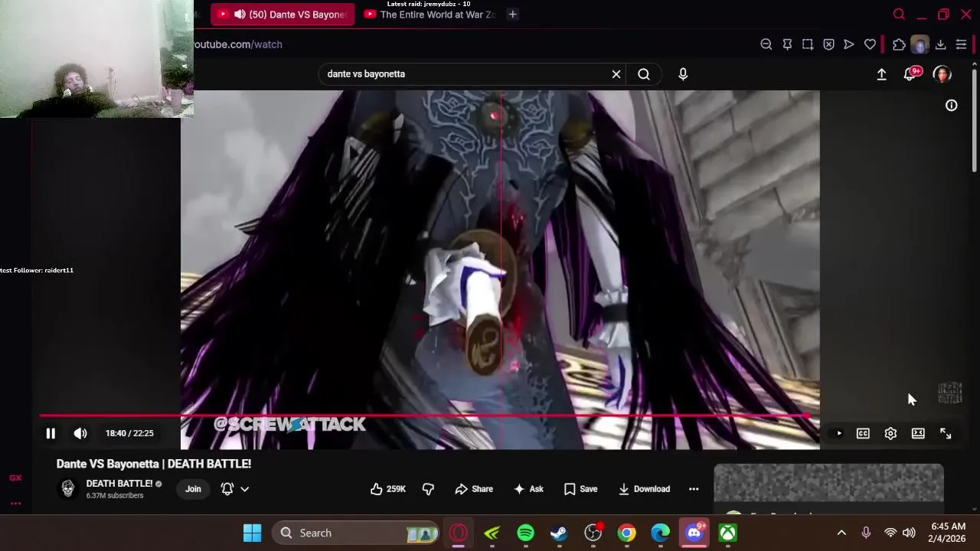
Task: Toggle the autoplay switch in player
Action: click(x=836, y=434)
